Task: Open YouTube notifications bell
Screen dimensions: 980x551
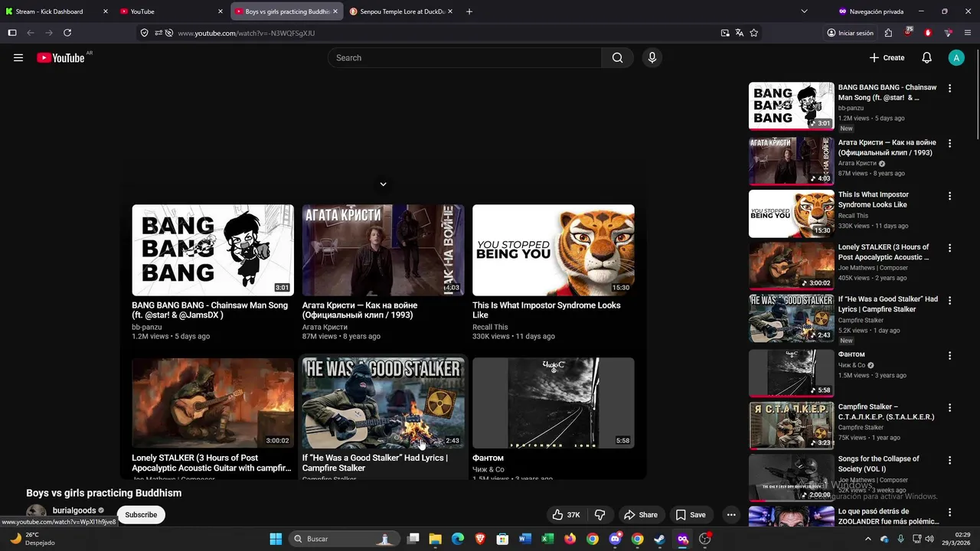Action: [926, 57]
